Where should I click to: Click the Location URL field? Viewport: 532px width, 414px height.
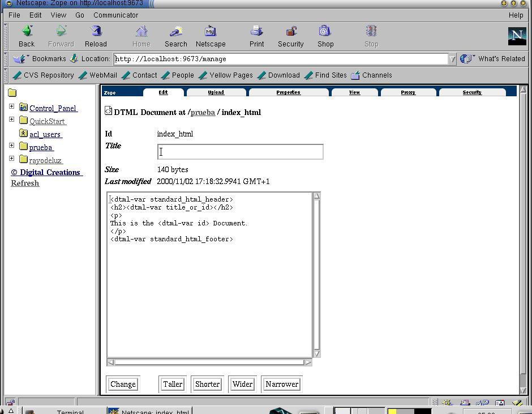[x=281, y=59]
